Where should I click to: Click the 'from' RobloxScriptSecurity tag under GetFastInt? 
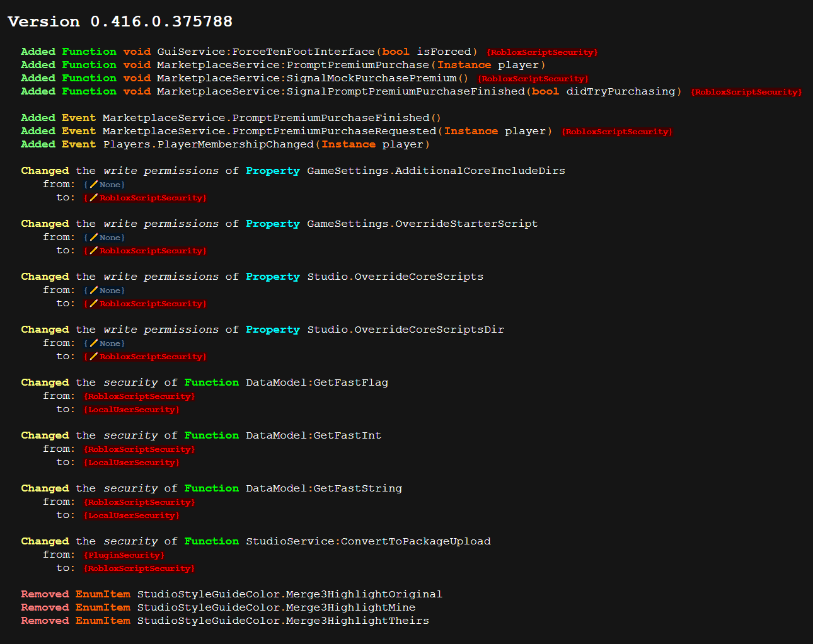tap(139, 449)
